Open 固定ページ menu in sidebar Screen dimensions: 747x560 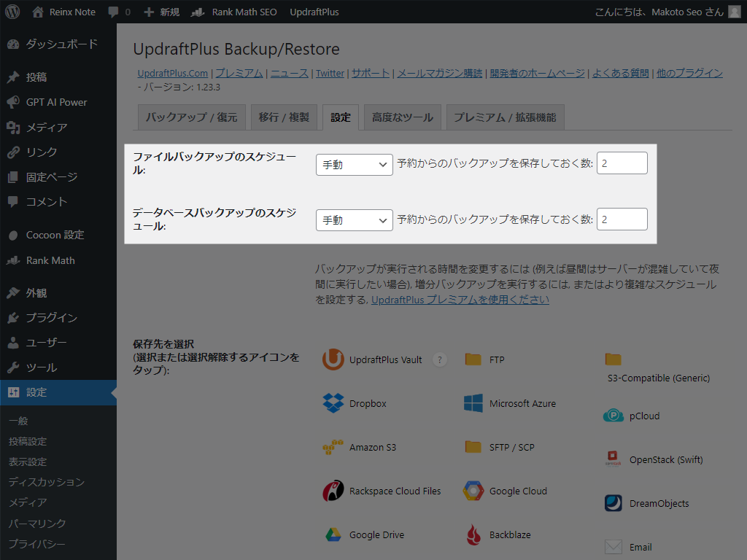pos(58,177)
